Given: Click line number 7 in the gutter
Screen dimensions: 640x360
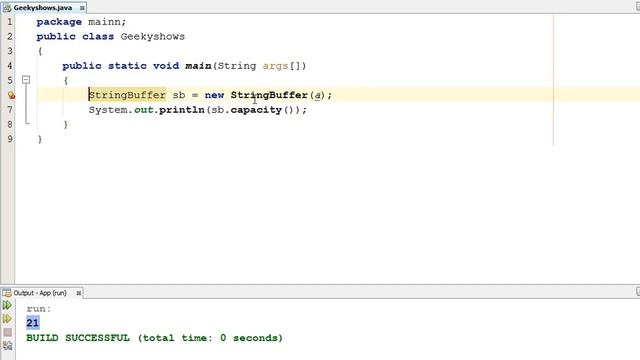Looking at the screenshot, I should 10,110.
